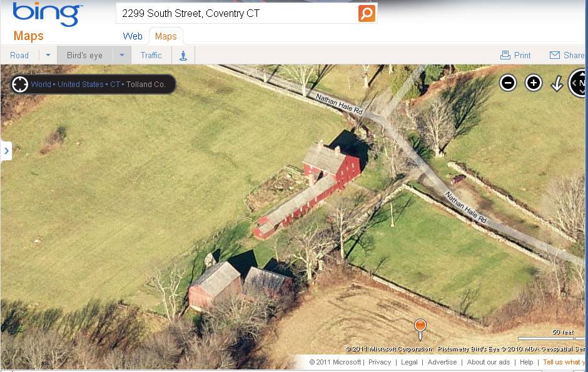The image size is (588, 372).
Task: Click the locate me crosshair icon
Action: (20, 85)
